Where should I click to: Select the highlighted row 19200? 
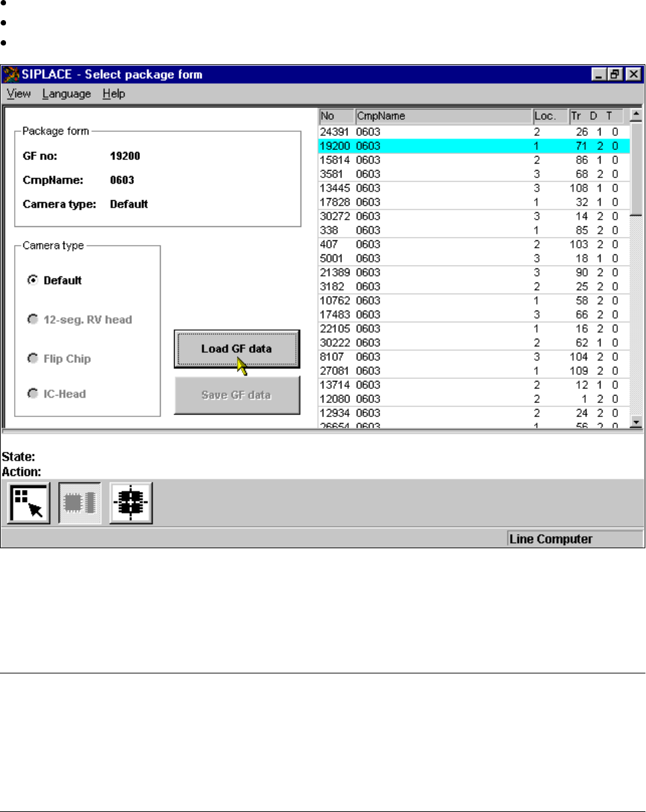(x=474, y=146)
